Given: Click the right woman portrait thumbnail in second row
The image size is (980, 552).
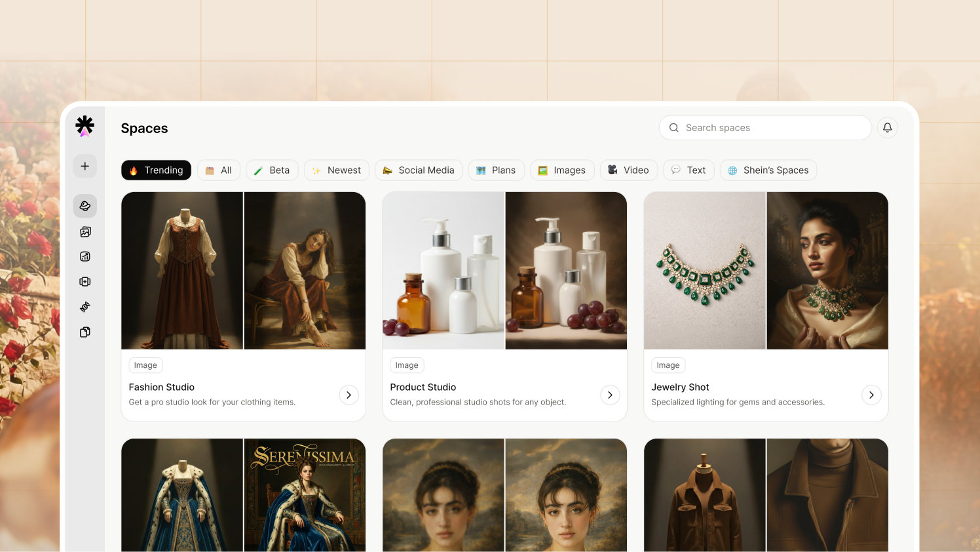Looking at the screenshot, I should click(x=566, y=495).
